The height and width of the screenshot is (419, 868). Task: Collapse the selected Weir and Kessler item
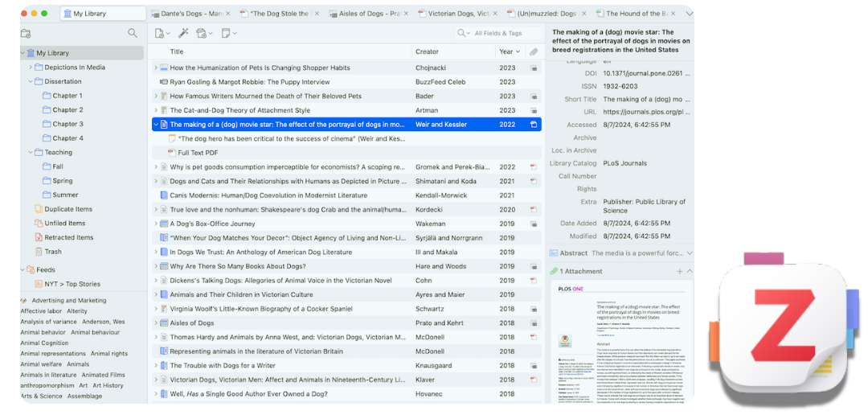coord(156,125)
